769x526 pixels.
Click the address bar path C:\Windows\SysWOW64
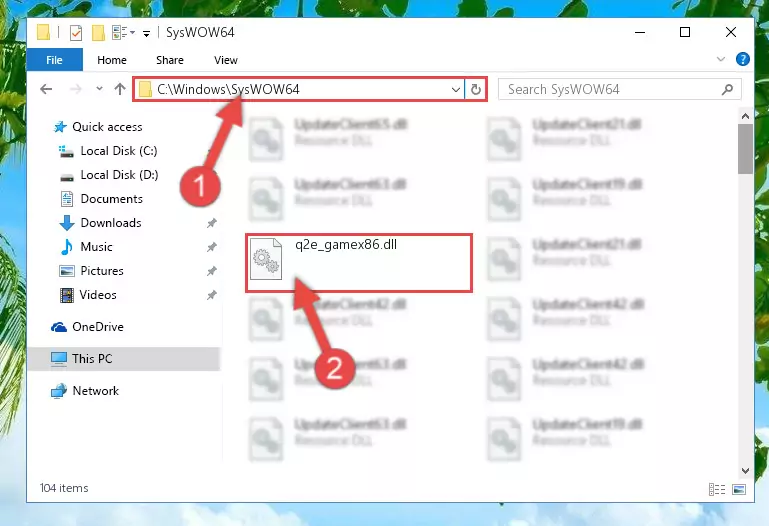[x=228, y=89]
